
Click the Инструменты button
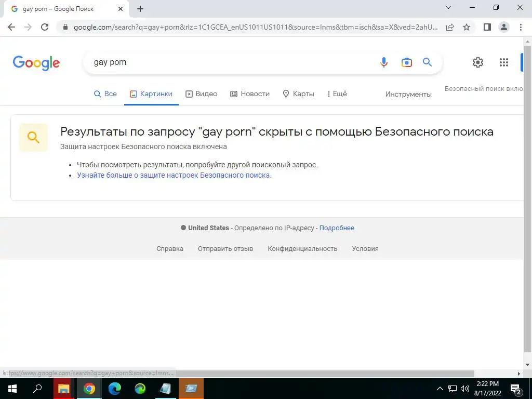408,94
